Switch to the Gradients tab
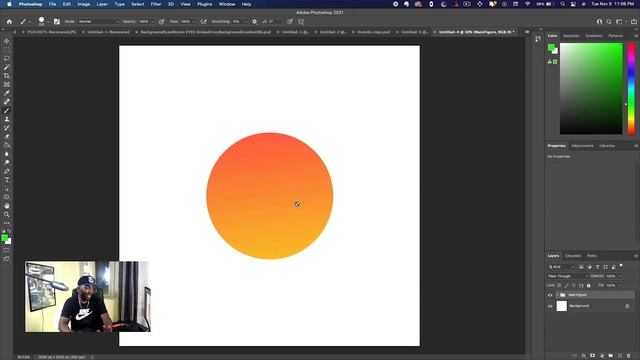Viewport: 640px width, 360px height. 593,36
